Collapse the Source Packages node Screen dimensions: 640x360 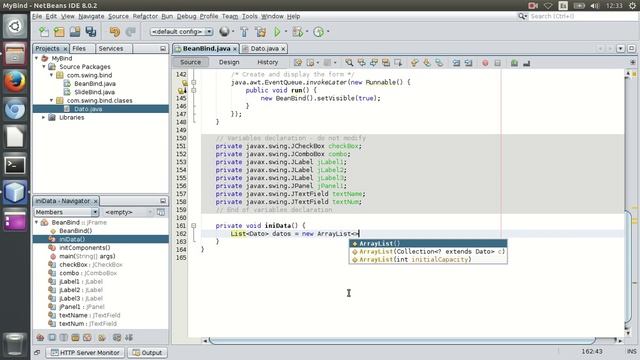tap(44, 67)
